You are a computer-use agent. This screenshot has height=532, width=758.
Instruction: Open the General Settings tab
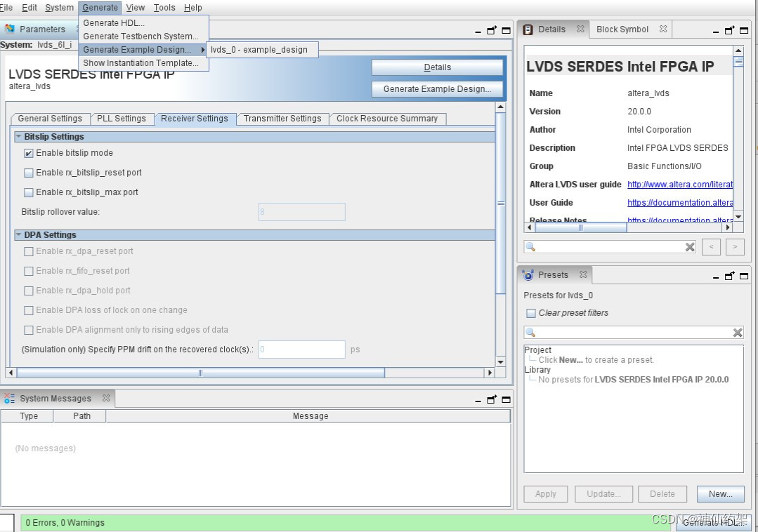pos(50,119)
